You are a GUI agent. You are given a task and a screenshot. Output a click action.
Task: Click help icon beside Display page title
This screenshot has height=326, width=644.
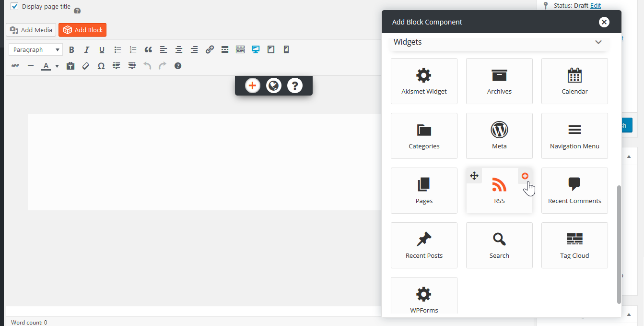(77, 11)
